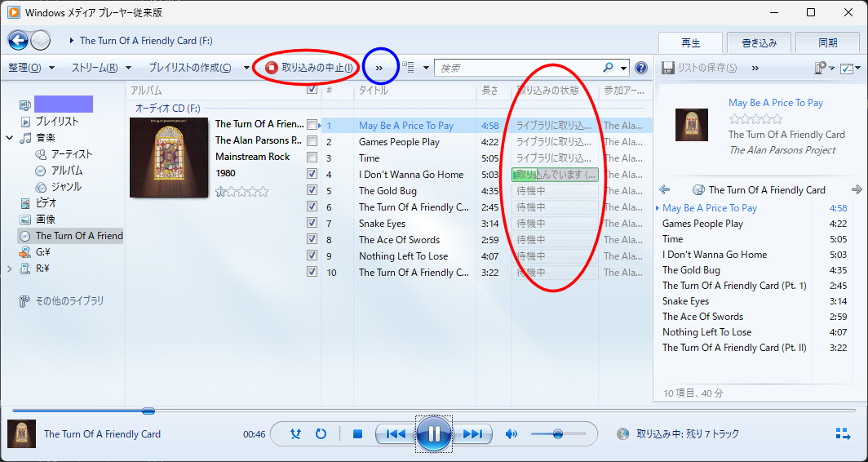Image resolution: width=868 pixels, height=462 pixels.
Task: Go back with the blue back arrow
Action: pos(18,41)
